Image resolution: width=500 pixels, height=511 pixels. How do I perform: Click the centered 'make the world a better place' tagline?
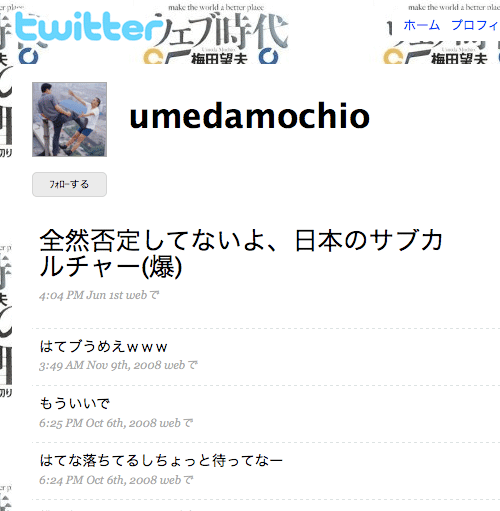click(216, 7)
